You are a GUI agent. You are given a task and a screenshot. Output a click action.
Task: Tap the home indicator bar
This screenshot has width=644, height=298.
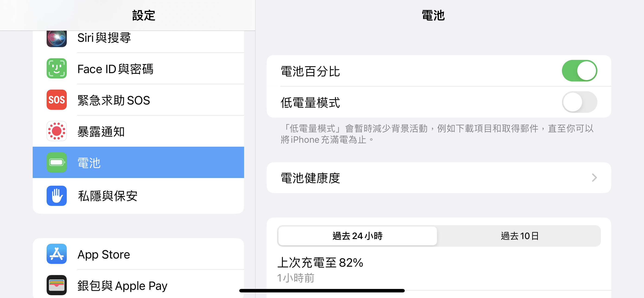tap(322, 291)
